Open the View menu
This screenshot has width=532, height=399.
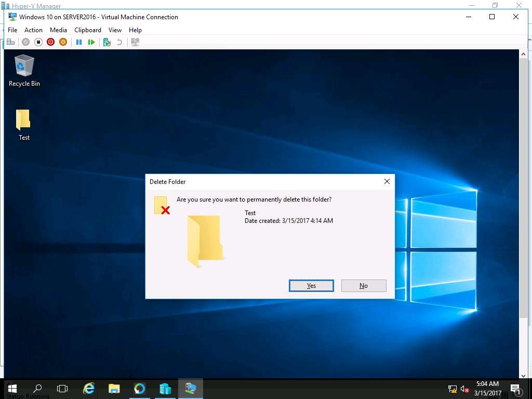click(115, 30)
